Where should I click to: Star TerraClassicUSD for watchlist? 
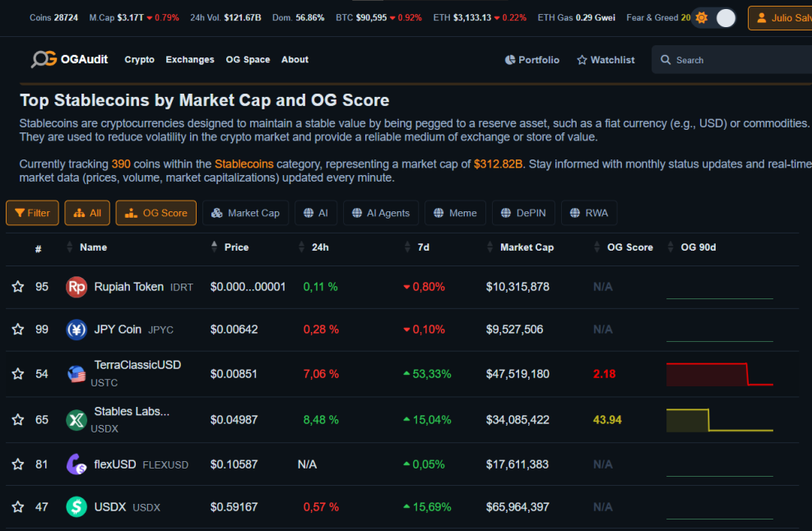(x=18, y=374)
